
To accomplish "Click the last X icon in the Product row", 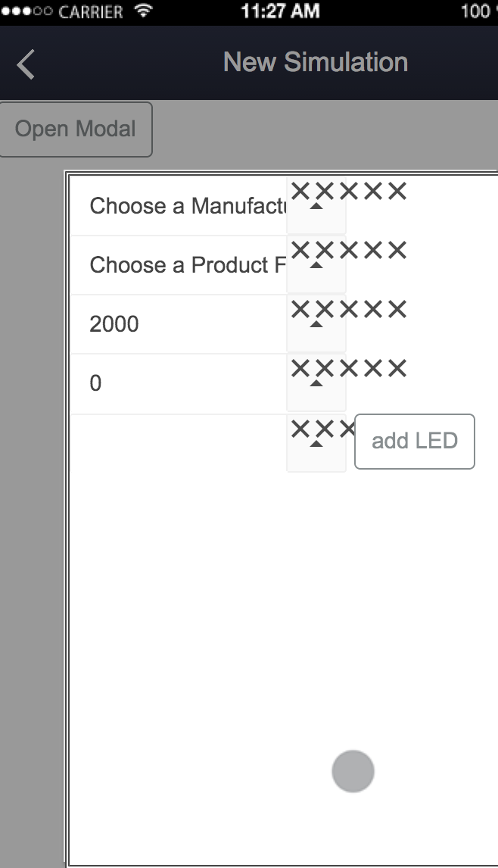I will [x=397, y=250].
